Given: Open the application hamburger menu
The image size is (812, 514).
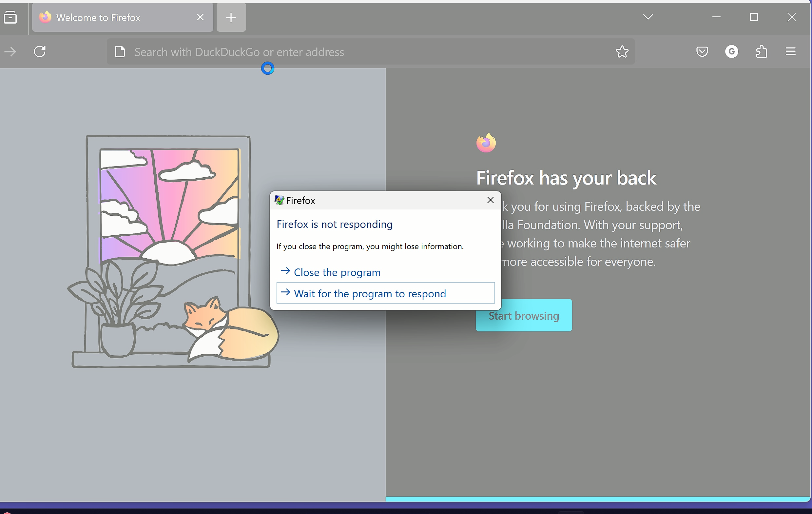Looking at the screenshot, I should pyautogui.click(x=790, y=51).
